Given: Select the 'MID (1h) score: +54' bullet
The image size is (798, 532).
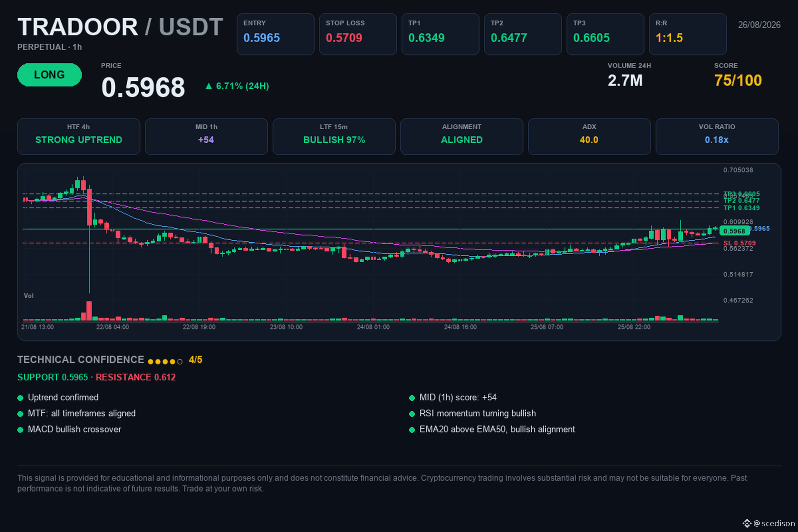Looking at the screenshot, I should click(453, 397).
